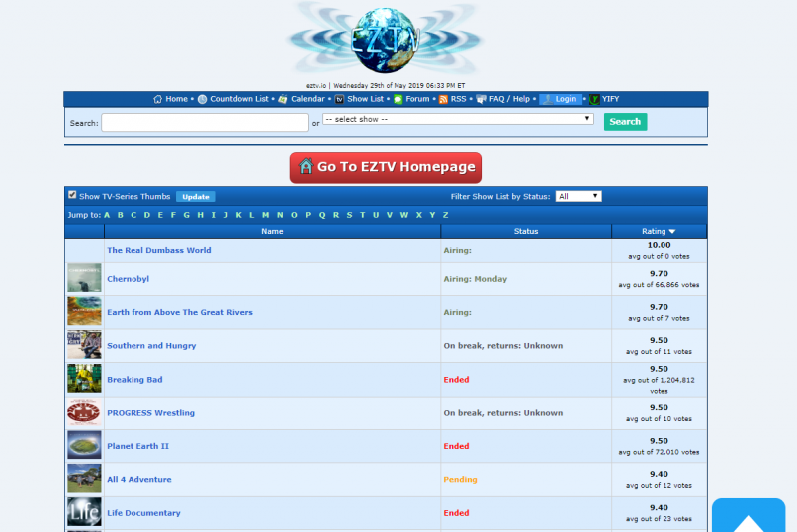Open Breaking Bad show link

[x=134, y=379]
